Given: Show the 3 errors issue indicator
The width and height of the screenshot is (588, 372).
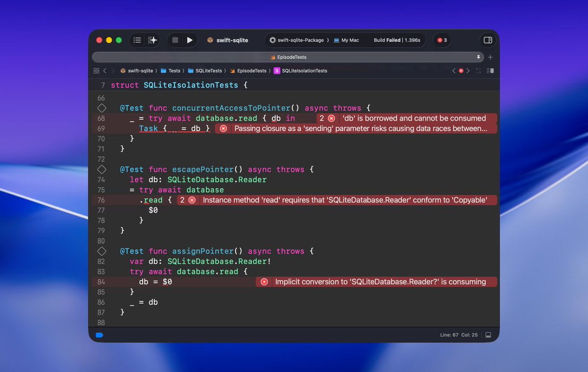Looking at the screenshot, I should coord(442,40).
